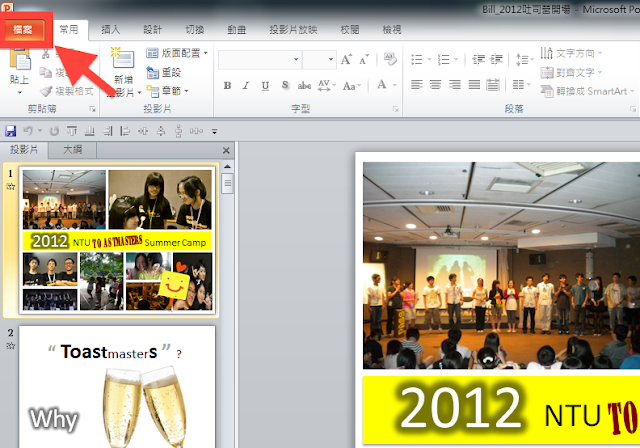
Task: Open the 設計 ribbon tab
Action: [x=153, y=30]
